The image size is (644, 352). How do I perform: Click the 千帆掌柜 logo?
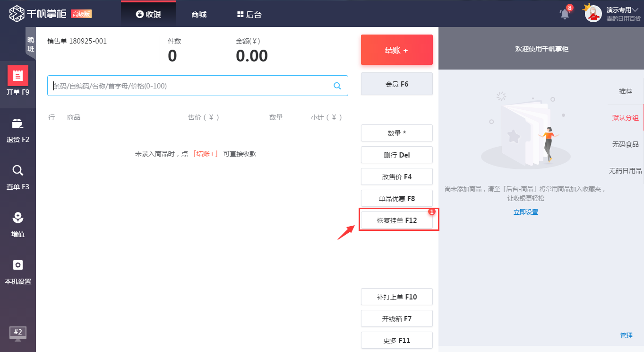39,14
